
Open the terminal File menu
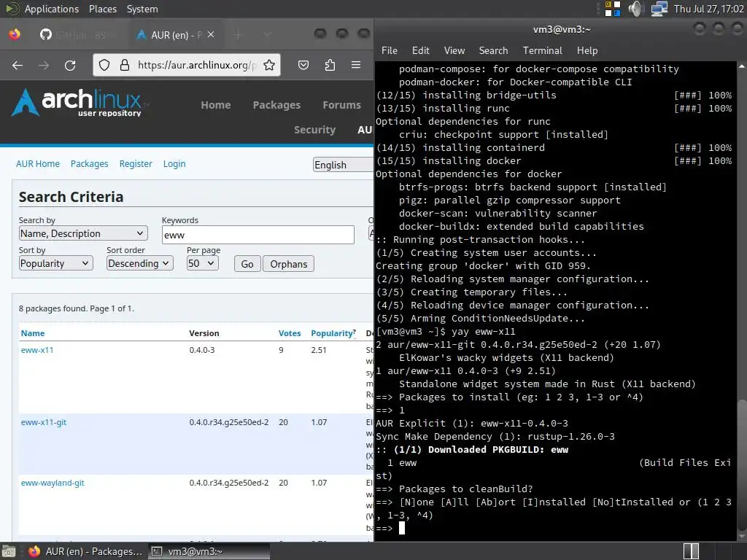tap(390, 50)
